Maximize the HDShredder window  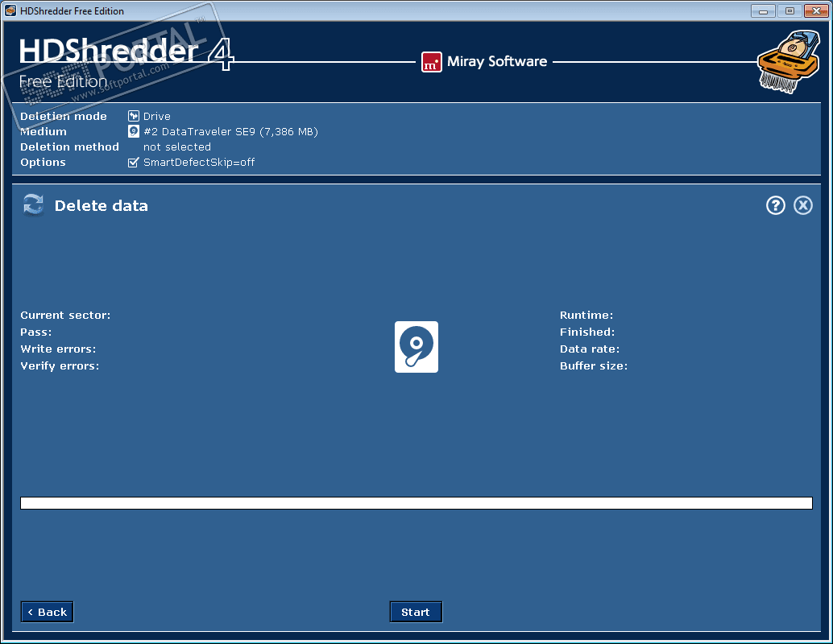789,10
